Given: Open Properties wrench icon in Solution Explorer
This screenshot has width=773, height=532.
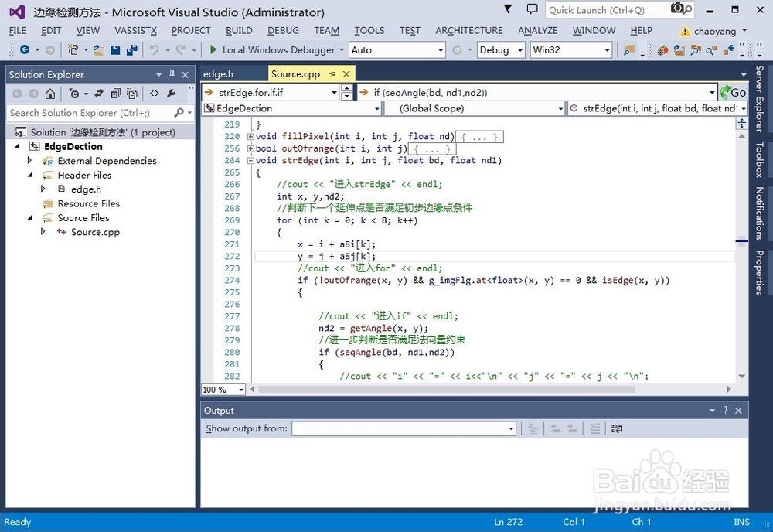Looking at the screenshot, I should [x=171, y=94].
